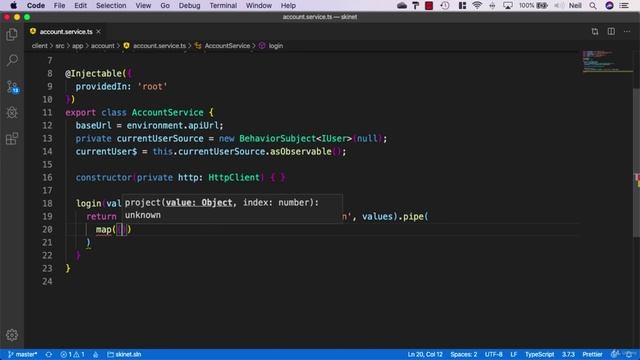Open the File menu
The image size is (640, 360).
coord(59,5)
